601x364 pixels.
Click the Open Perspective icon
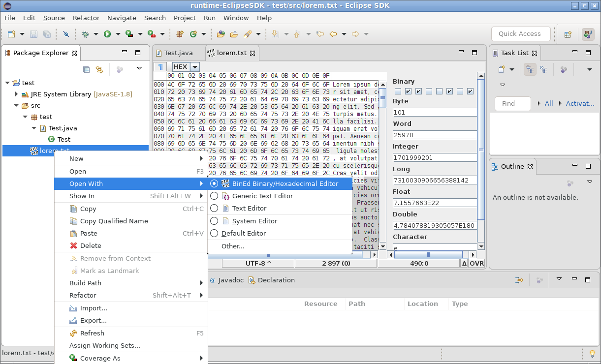pos(568,34)
